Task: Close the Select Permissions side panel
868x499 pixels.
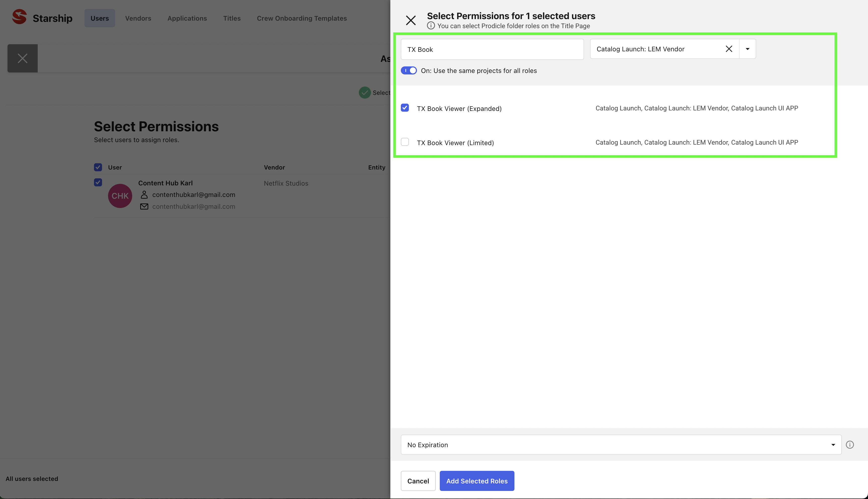Action: (411, 20)
